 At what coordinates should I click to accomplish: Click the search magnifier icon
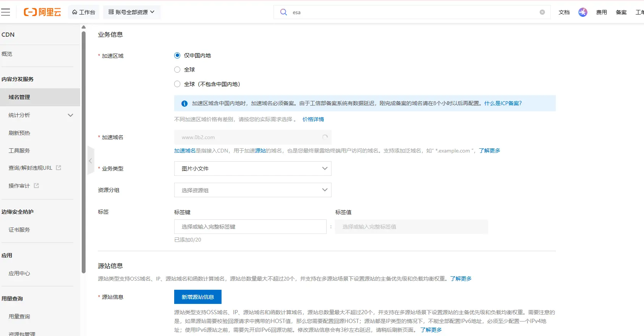click(283, 12)
